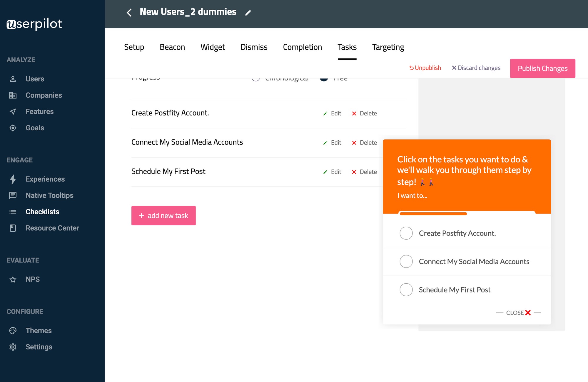This screenshot has width=588, height=382.
Task: Switch to the Completion tab
Action: [302, 47]
